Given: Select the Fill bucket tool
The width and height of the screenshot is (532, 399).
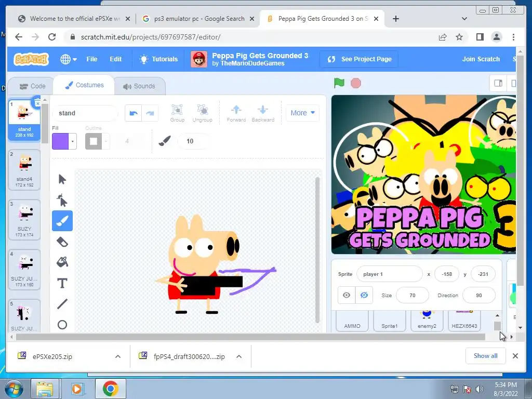Looking at the screenshot, I should pyautogui.click(x=62, y=262).
